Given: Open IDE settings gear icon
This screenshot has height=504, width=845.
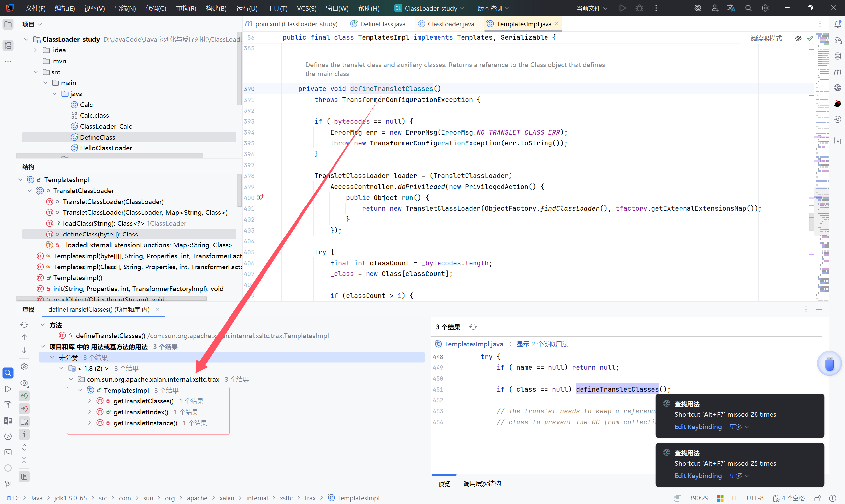Looking at the screenshot, I should (765, 8).
